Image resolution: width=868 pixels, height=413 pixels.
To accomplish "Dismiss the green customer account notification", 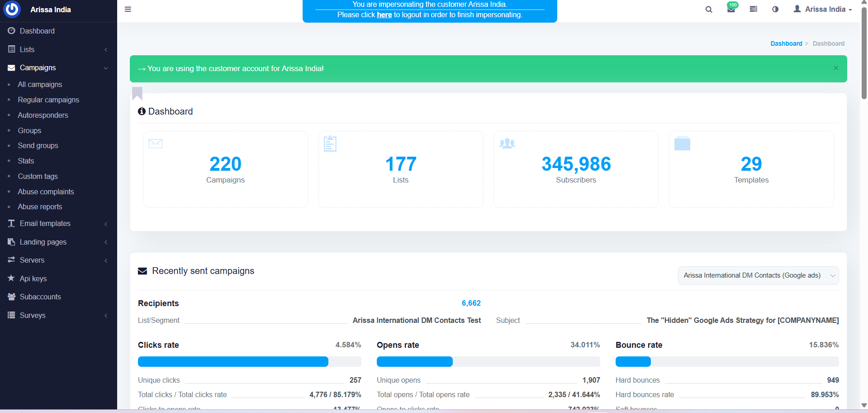I will 836,68.
